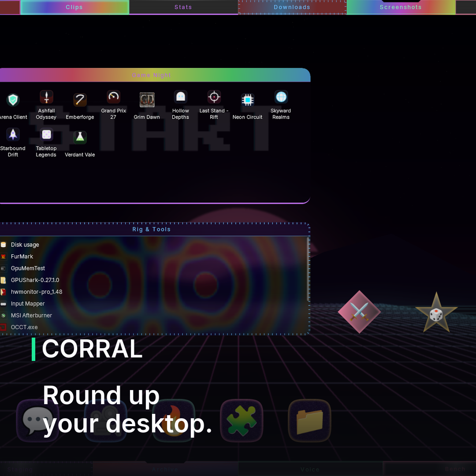Open the folder dock icon
This screenshot has height=476, width=476.
pos(309,420)
